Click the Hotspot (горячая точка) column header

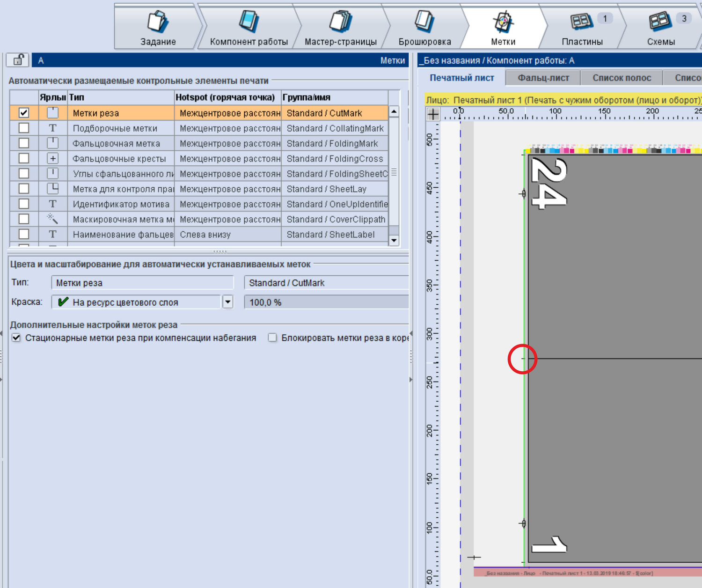[227, 97]
